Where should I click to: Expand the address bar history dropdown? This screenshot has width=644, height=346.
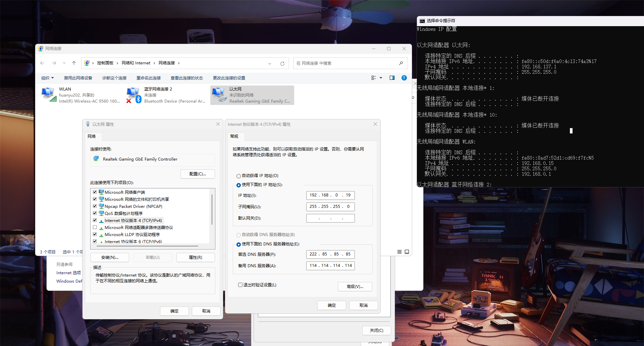(270, 63)
